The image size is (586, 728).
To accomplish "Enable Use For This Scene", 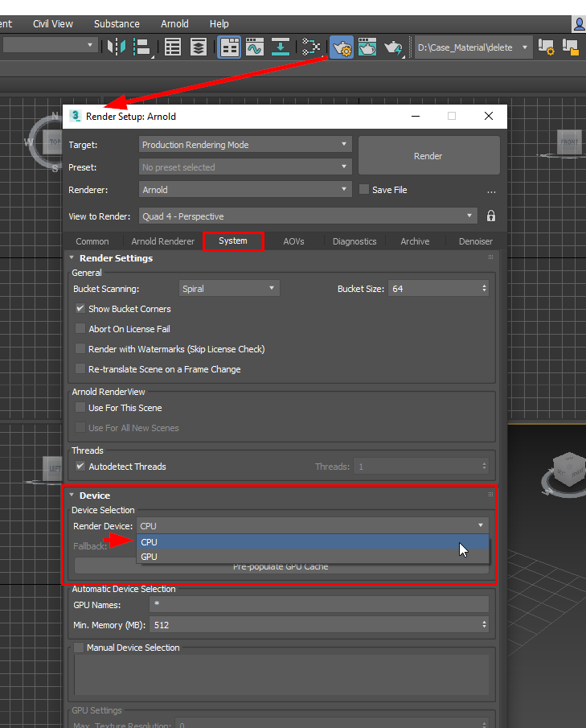I will coord(80,408).
